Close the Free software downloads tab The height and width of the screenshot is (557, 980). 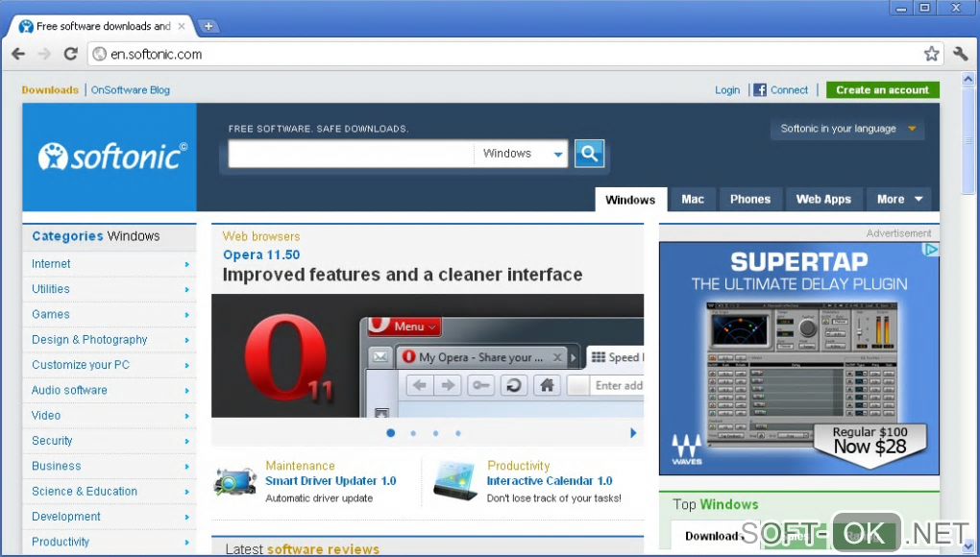pyautogui.click(x=182, y=26)
